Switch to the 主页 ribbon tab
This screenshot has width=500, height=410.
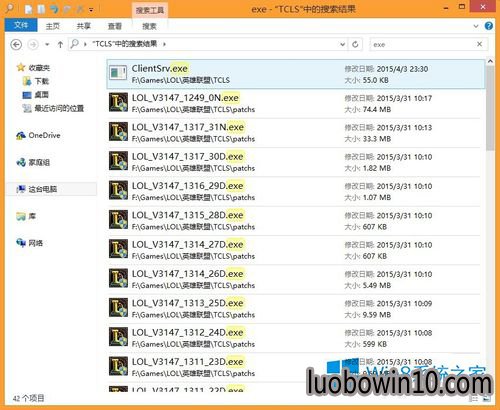point(52,26)
